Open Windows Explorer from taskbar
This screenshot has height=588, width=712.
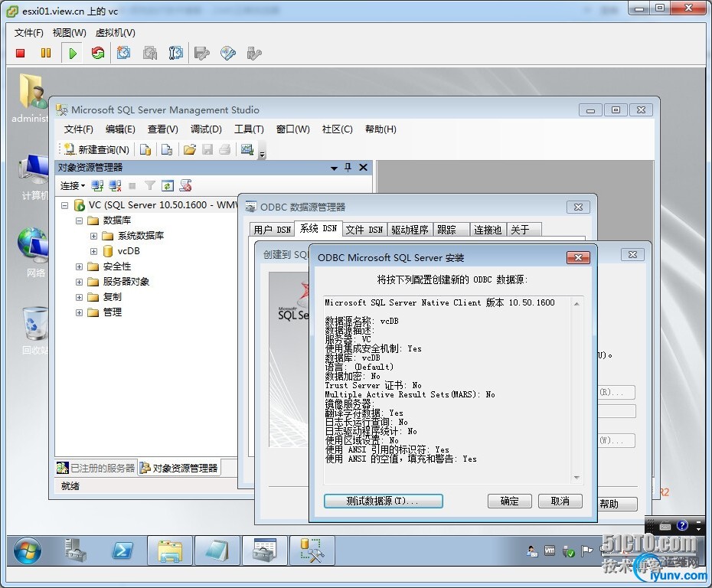170,550
